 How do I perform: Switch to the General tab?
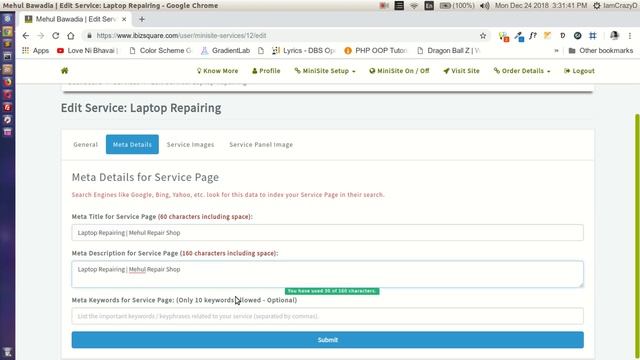click(x=85, y=144)
